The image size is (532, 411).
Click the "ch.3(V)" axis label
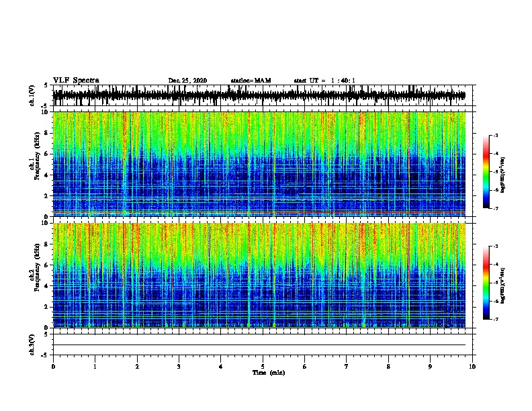tap(32, 345)
